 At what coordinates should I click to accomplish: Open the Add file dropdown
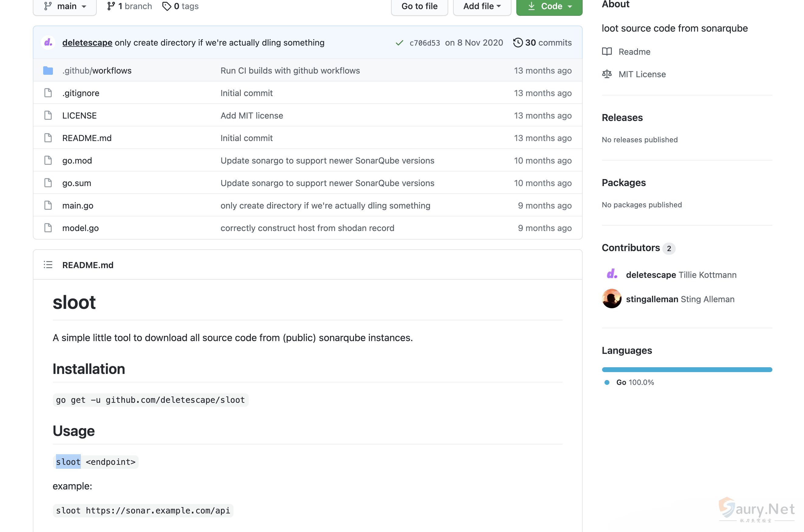482,6
